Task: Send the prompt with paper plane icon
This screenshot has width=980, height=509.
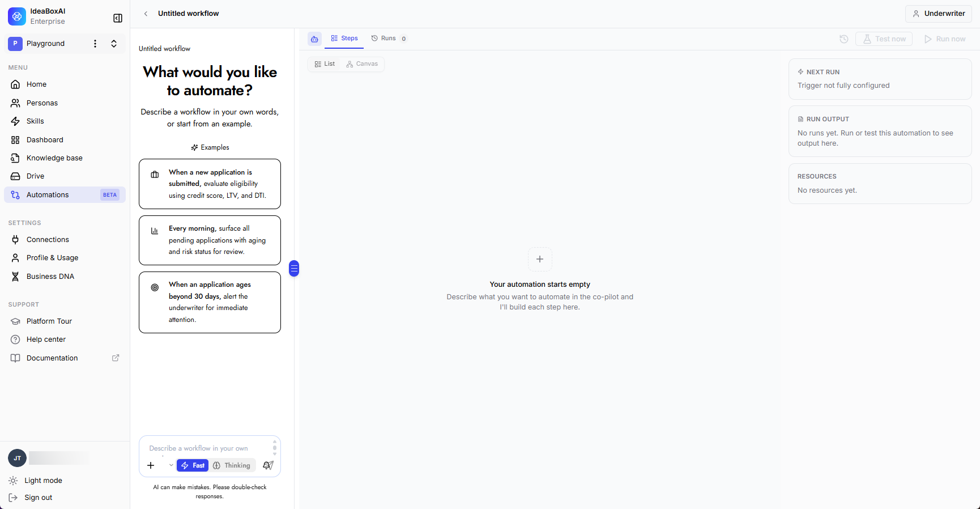Action: 269,465
